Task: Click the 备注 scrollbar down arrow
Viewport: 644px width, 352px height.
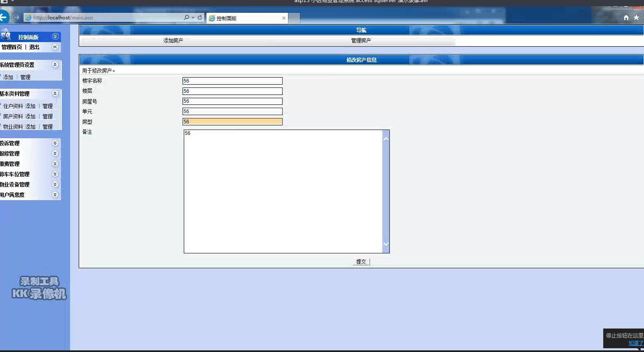Action: [x=386, y=244]
